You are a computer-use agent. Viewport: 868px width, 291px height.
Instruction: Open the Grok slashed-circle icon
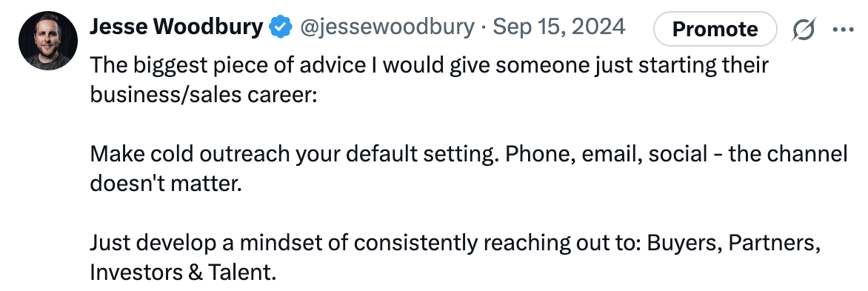[x=803, y=29]
